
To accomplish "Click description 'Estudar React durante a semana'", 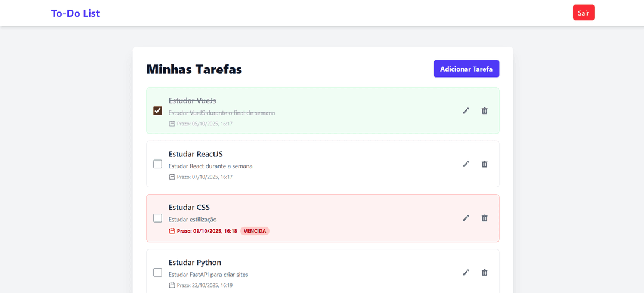I will click(x=210, y=166).
